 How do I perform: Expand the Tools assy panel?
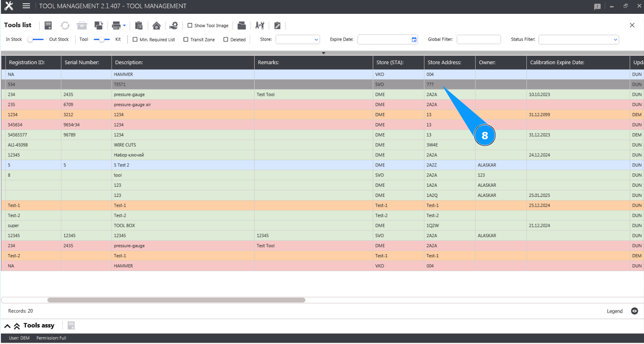[x=8, y=326]
